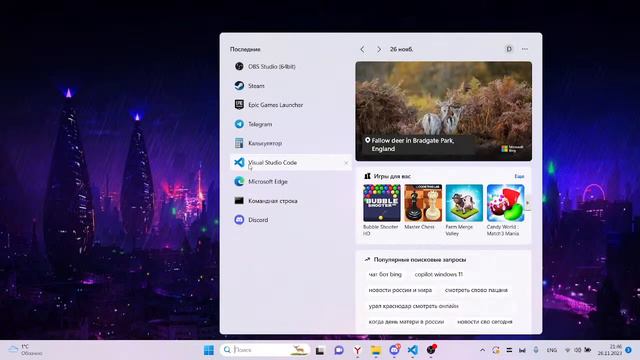
Task: Open OBS Studio (64bit) from the recent list
Action: coord(291,67)
